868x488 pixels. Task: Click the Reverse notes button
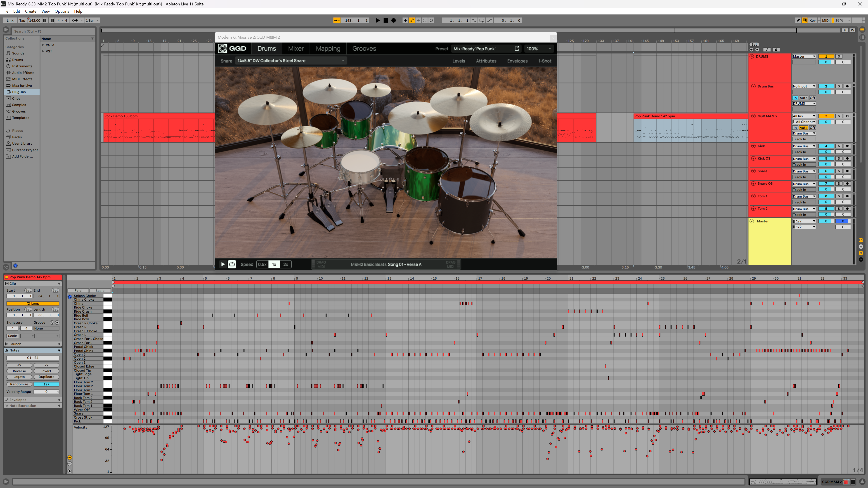[19, 371]
